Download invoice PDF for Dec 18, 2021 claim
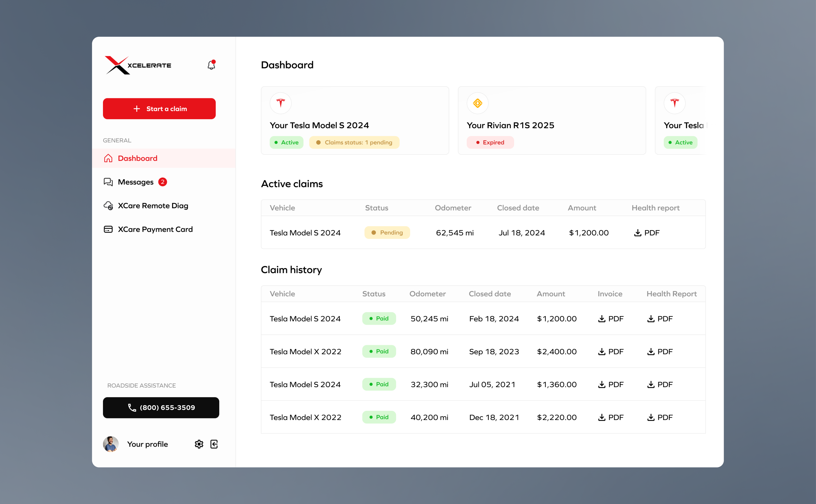The width and height of the screenshot is (816, 504). [611, 417]
